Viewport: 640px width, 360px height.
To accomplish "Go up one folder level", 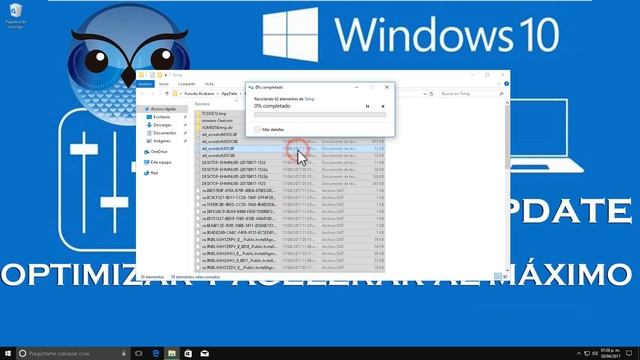I will (x=167, y=94).
